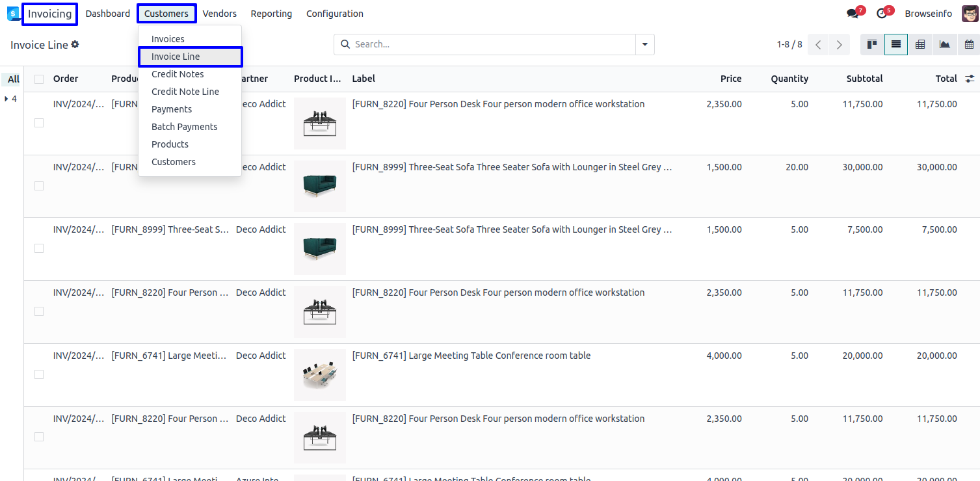This screenshot has height=481, width=980.
Task: Expand the search filter options dropdown
Action: coord(644,44)
